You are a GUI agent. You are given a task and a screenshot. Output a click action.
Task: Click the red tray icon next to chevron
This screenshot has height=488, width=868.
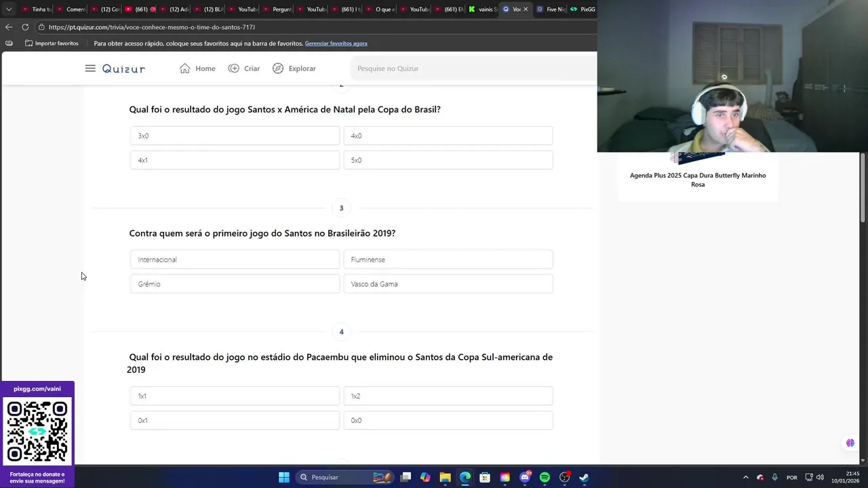(x=760, y=477)
